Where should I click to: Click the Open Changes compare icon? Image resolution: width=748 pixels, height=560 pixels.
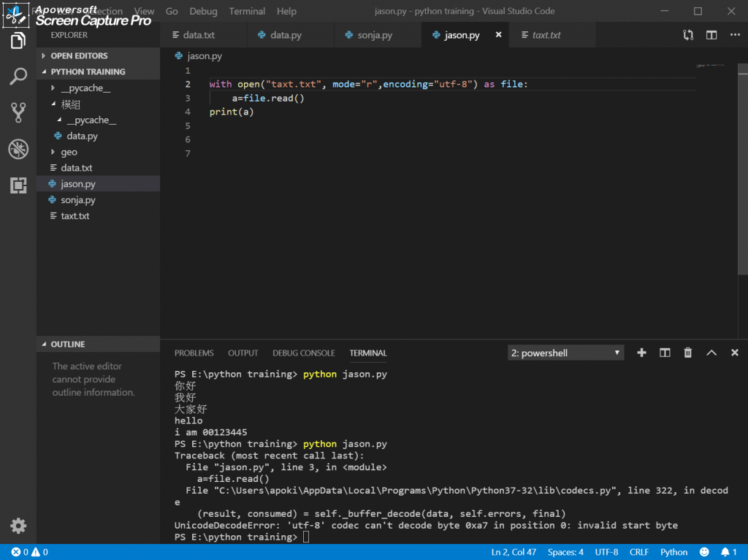pyautogui.click(x=688, y=35)
